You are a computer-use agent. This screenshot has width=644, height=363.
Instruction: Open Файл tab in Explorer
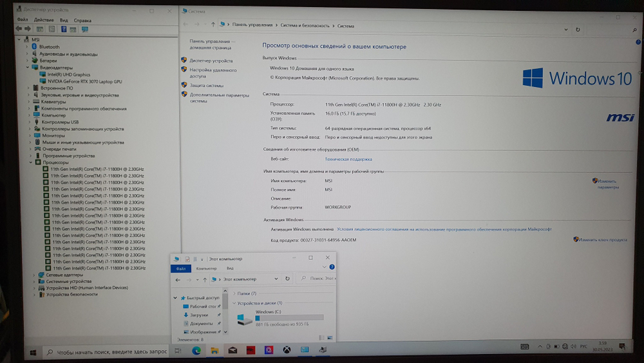181,268
